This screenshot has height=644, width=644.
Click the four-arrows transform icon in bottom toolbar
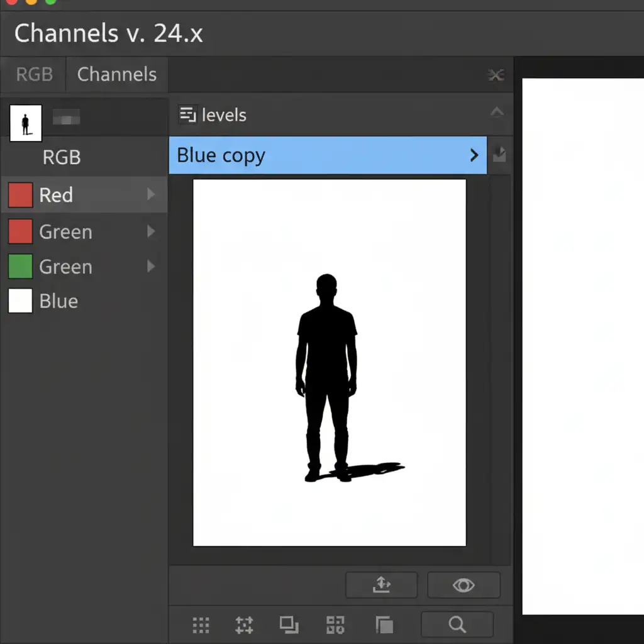244,625
